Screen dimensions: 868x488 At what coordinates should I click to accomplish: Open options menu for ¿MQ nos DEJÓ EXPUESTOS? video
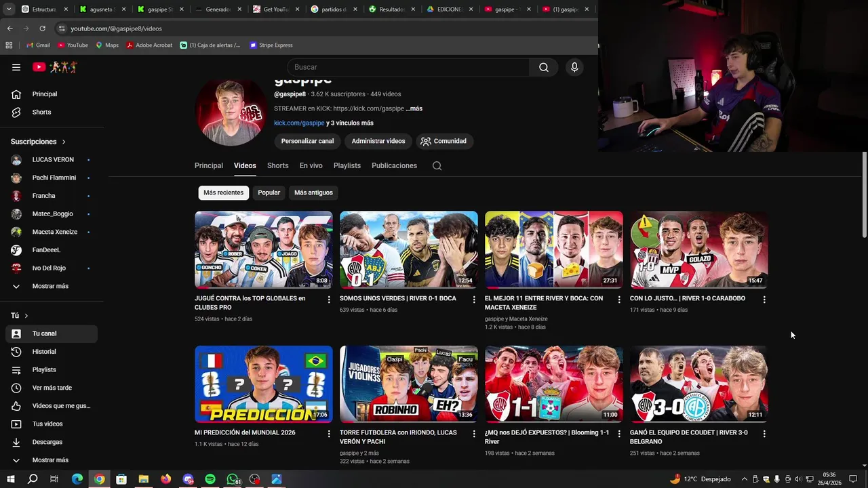point(619,434)
